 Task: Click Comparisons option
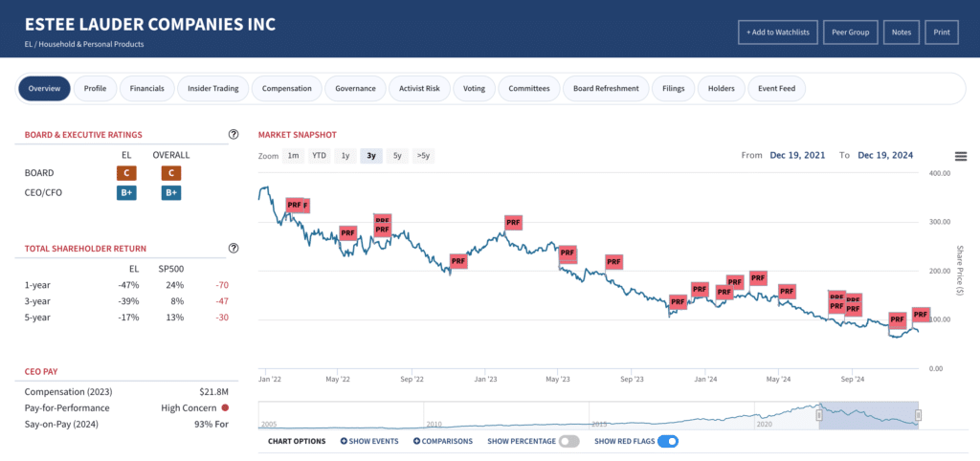442,441
